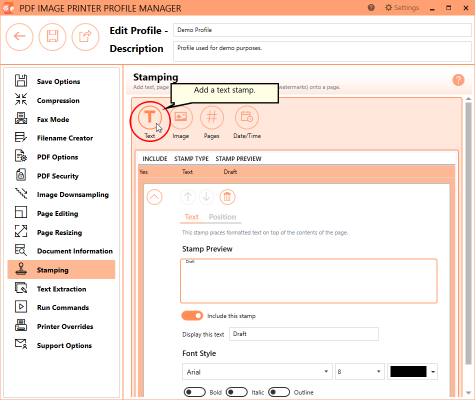Click the black font color swatch

tap(408, 372)
